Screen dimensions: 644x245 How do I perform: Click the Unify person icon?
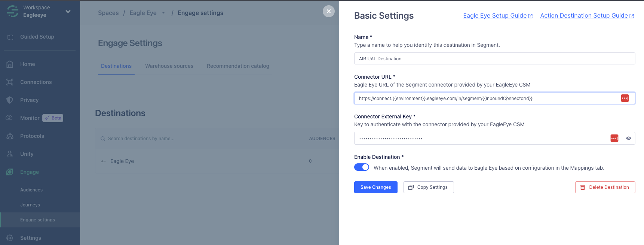click(x=10, y=154)
